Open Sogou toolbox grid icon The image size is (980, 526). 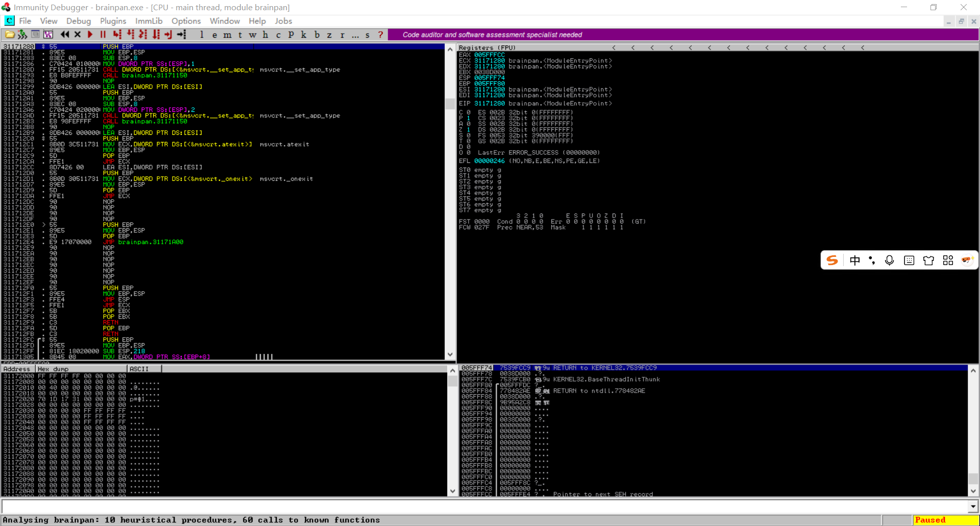pyautogui.click(x=948, y=260)
